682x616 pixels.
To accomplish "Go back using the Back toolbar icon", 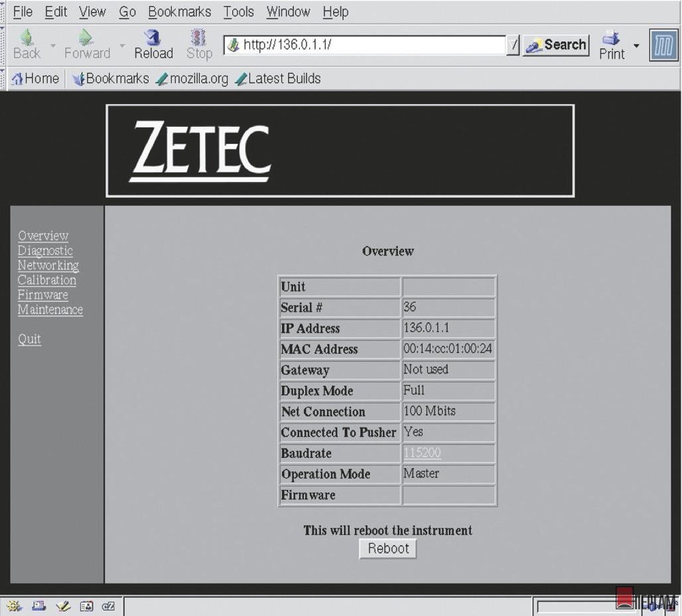I will [x=27, y=44].
